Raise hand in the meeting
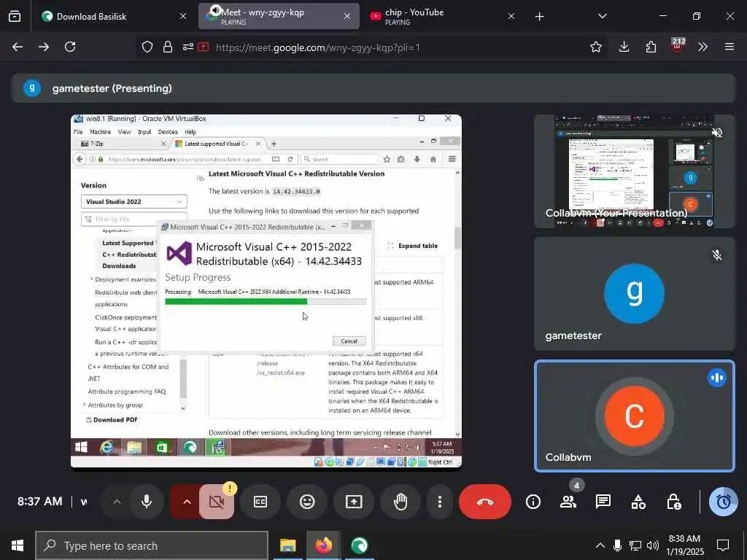Viewport: 747px width, 560px height. [400, 502]
